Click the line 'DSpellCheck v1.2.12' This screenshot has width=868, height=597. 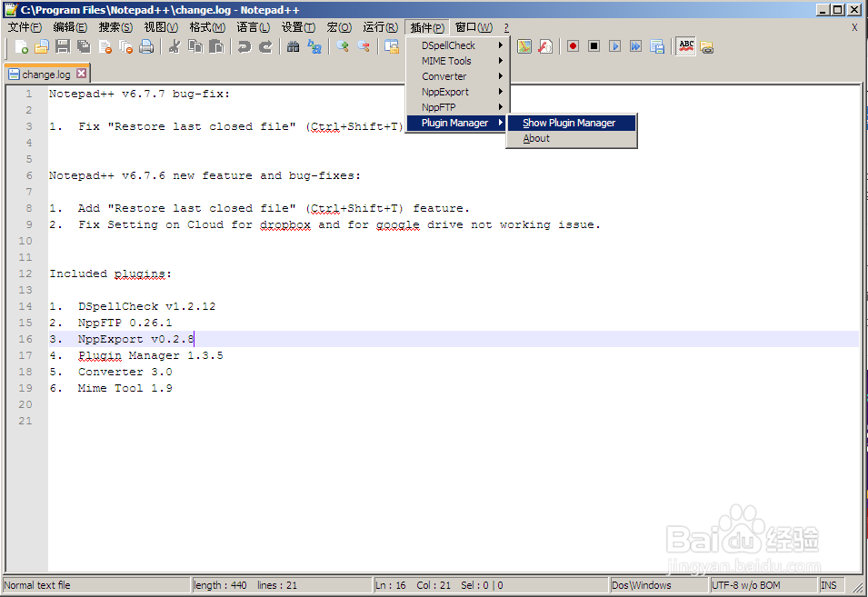(x=146, y=306)
